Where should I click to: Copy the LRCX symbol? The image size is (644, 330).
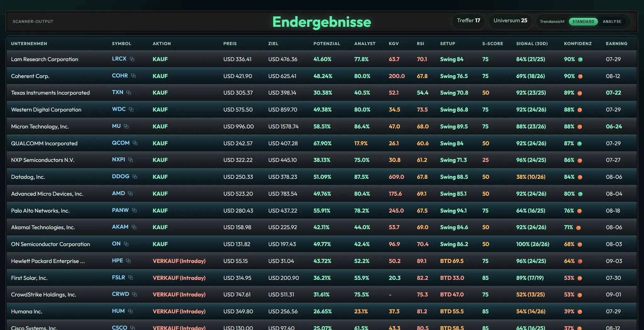(132, 59)
